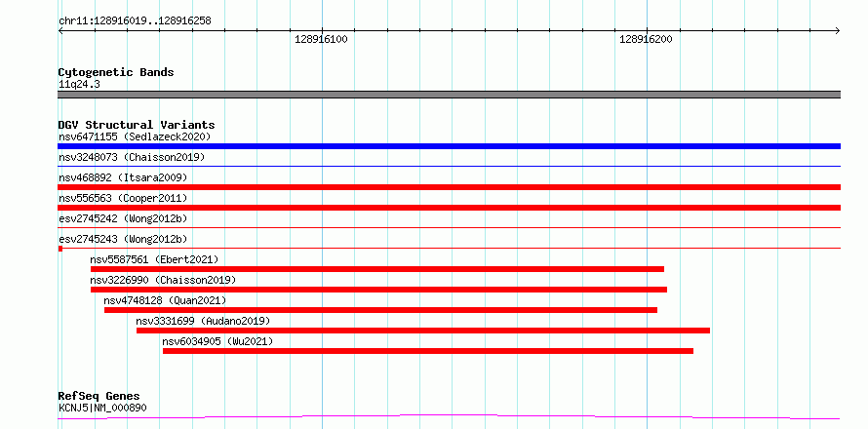Open variant nsv468892 (Itsara2009) label
Screen dimensions: 868x429
click(123, 177)
